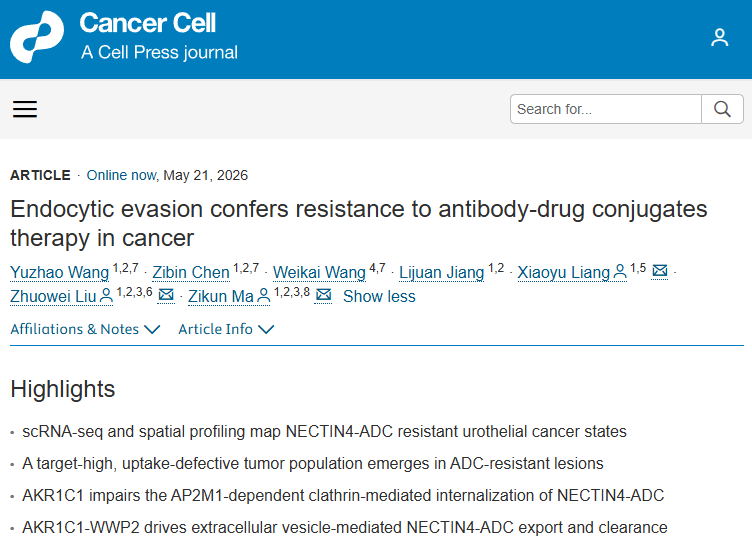The height and width of the screenshot is (548, 752).
Task: Open email envelope icon for Zikun Ma
Action: (x=324, y=295)
